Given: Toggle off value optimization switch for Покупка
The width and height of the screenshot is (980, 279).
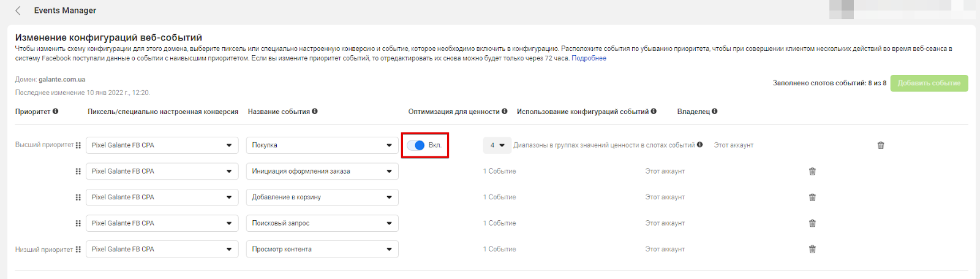Looking at the screenshot, I should click(x=416, y=145).
